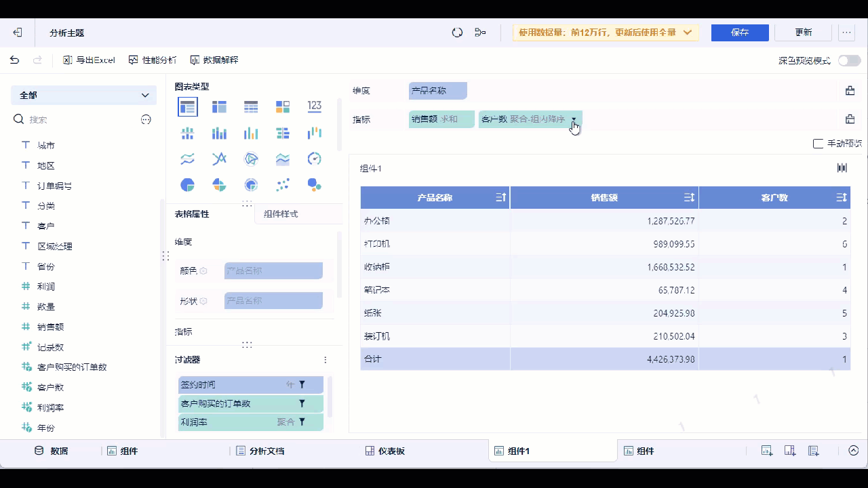Select the pie chart type icon
This screenshot has height=488, width=868.
point(187,184)
